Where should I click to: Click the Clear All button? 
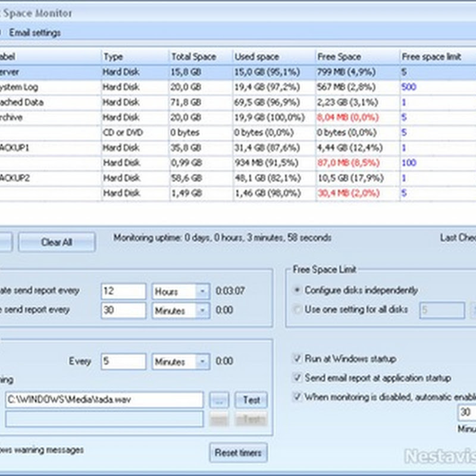57,242
